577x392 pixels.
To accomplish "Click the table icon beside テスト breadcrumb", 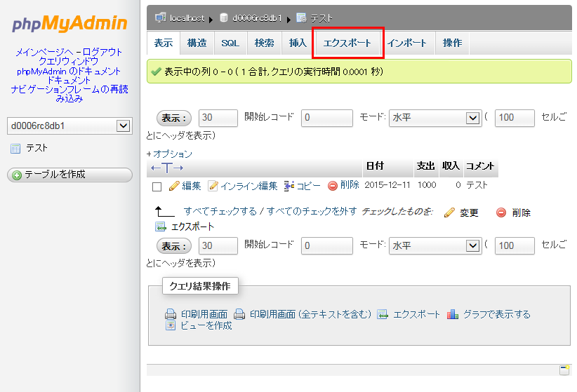I will tap(301, 18).
